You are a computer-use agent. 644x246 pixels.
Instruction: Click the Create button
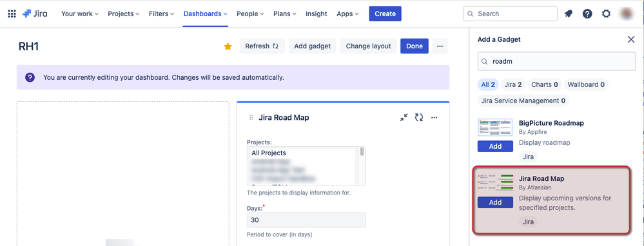point(385,14)
